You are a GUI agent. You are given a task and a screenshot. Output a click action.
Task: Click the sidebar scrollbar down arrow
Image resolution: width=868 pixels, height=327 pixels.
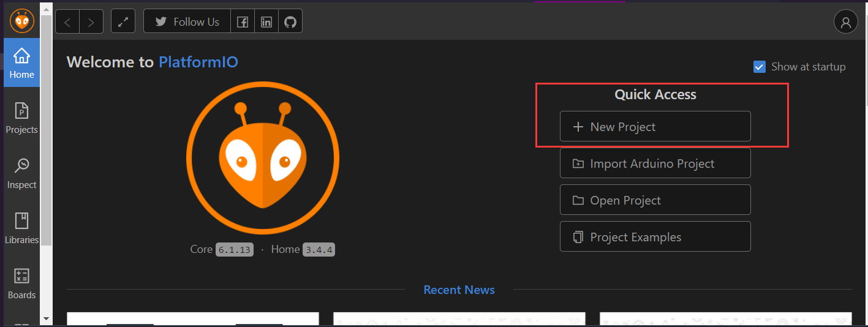pos(46,318)
